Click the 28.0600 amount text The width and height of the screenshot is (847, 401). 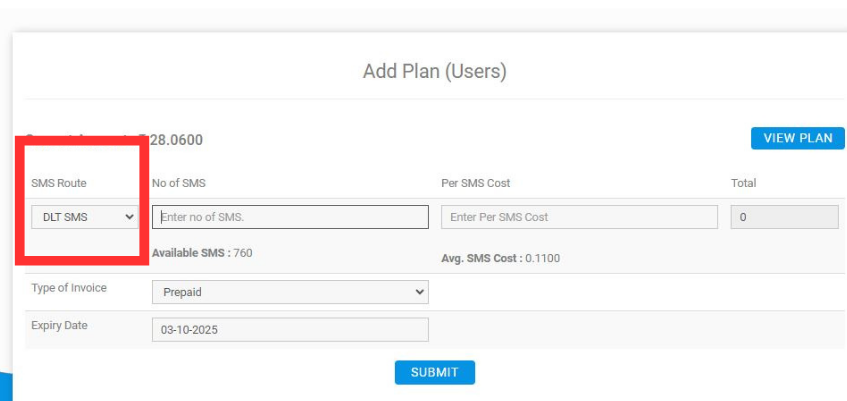176,141
